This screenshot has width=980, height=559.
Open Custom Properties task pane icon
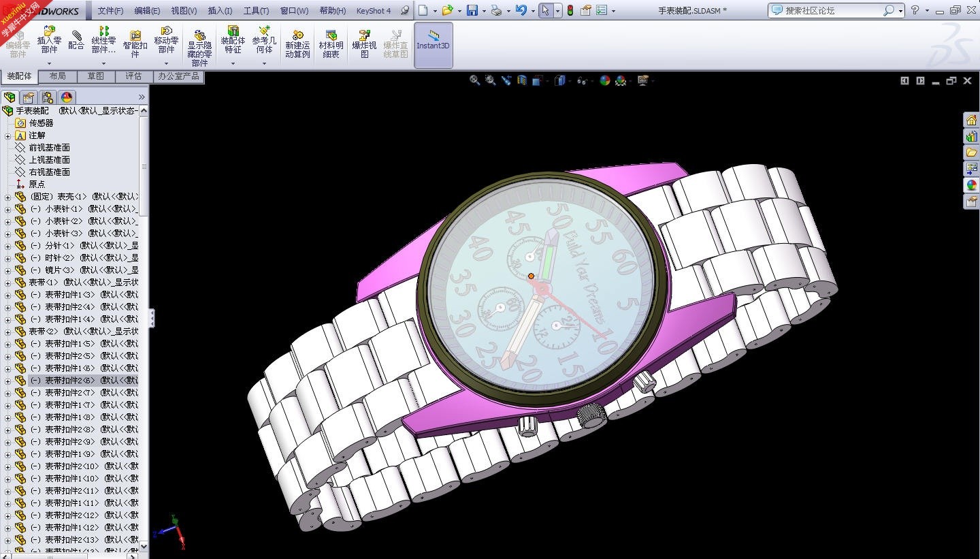[971, 202]
